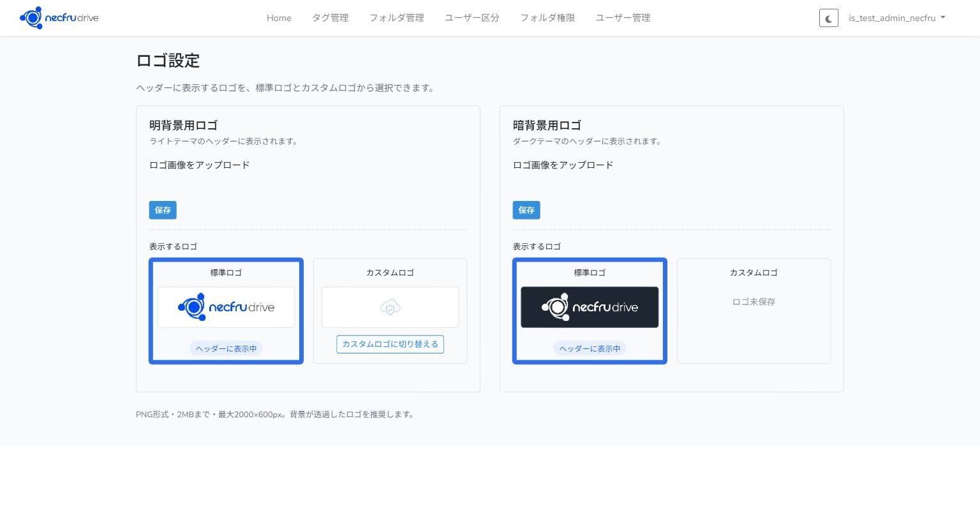980x520 pixels.
Task: Select light-background カスタムロゴ cloud thumbnail
Action: tap(390, 307)
